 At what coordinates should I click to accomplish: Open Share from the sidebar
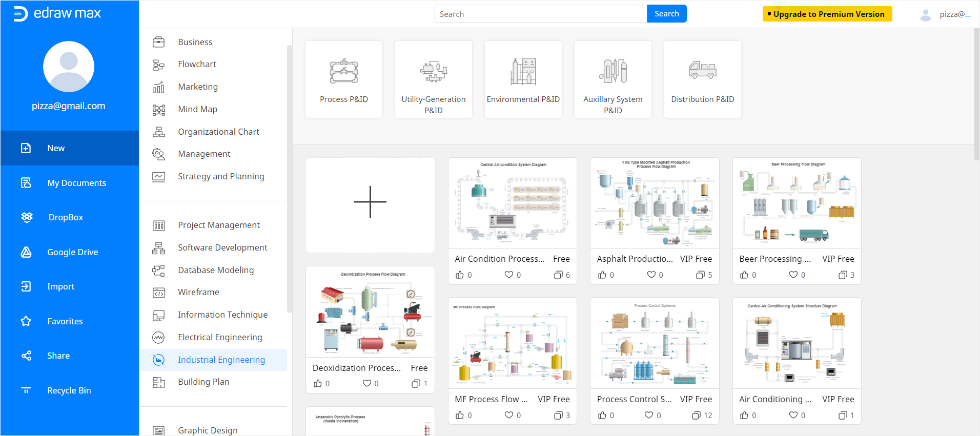tap(70, 356)
